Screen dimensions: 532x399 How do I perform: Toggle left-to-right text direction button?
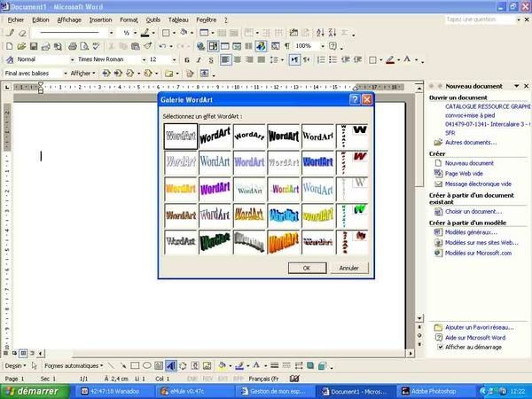tap(294, 60)
